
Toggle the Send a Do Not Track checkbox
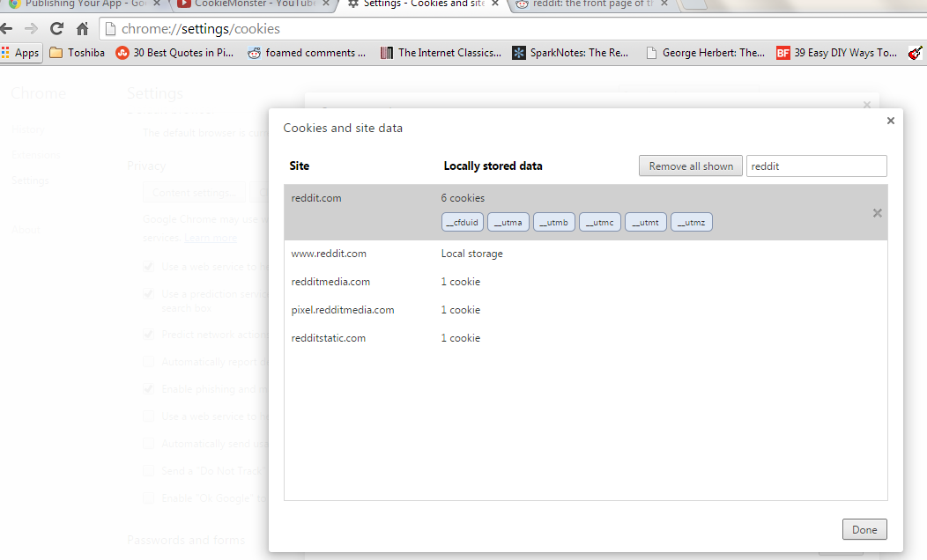[148, 471]
